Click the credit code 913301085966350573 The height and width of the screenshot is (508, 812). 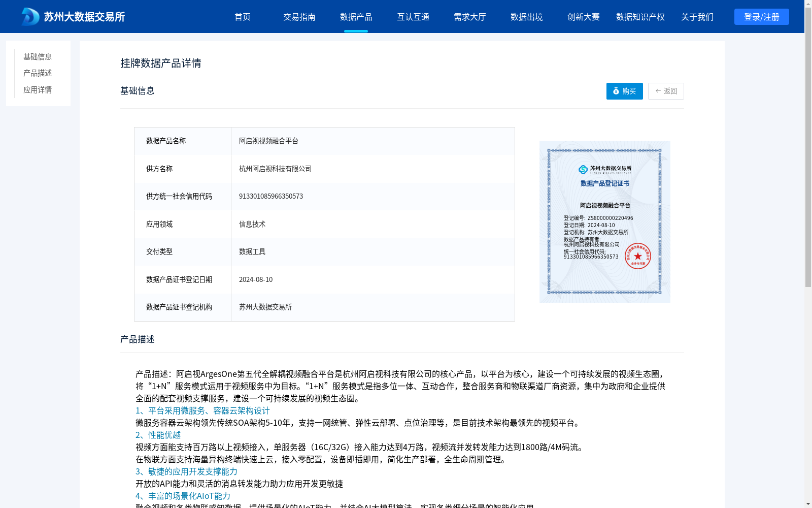[271, 196]
